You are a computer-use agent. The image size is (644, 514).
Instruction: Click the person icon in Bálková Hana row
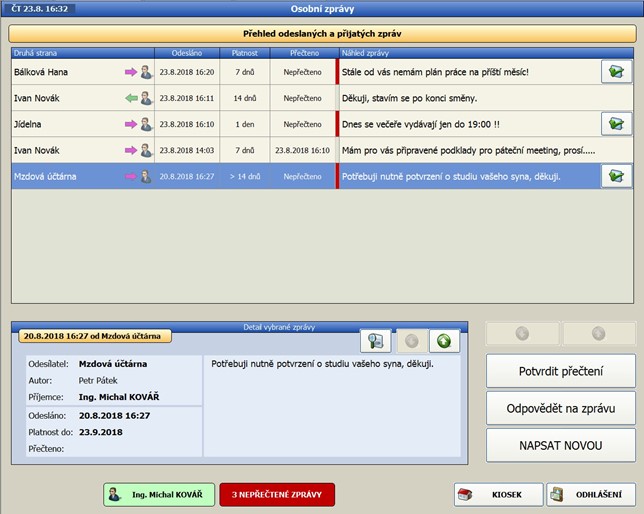point(146,72)
